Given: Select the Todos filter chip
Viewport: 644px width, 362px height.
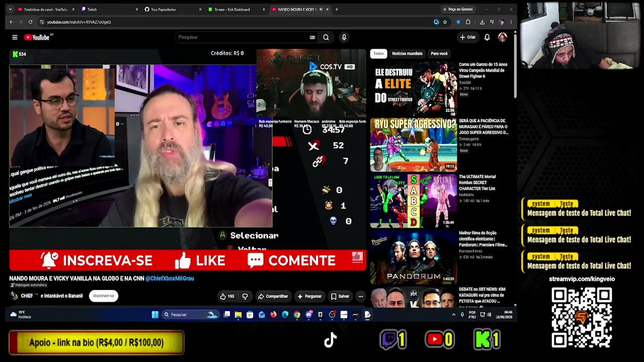Looking at the screenshot, I should [x=379, y=53].
